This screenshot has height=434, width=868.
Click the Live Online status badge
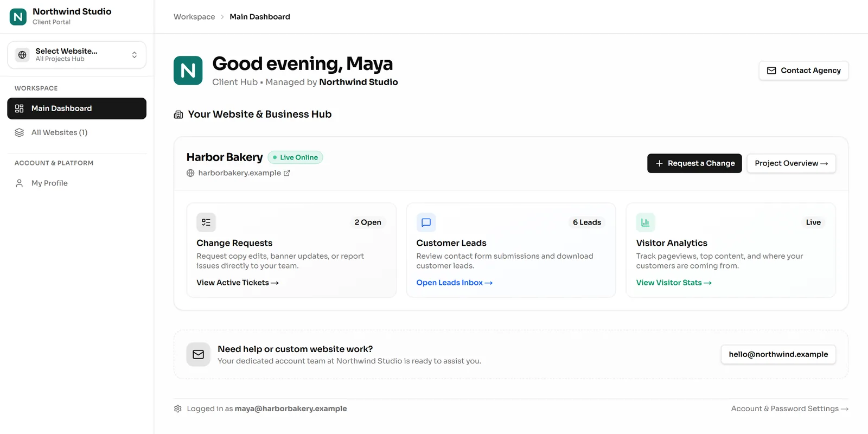pyautogui.click(x=295, y=157)
